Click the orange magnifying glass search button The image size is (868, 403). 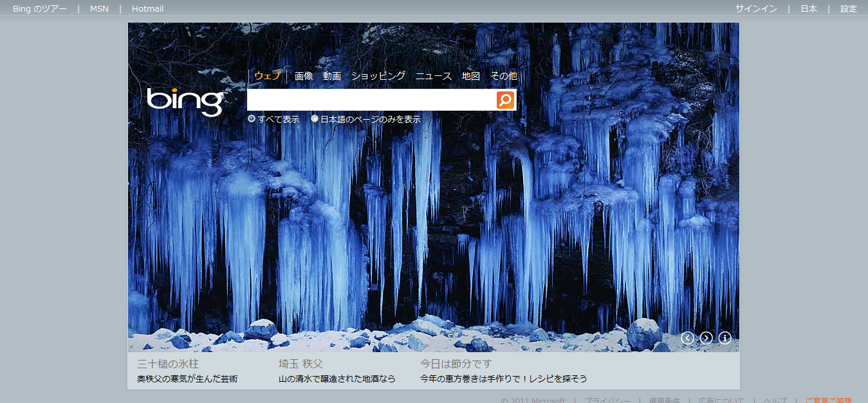click(505, 100)
